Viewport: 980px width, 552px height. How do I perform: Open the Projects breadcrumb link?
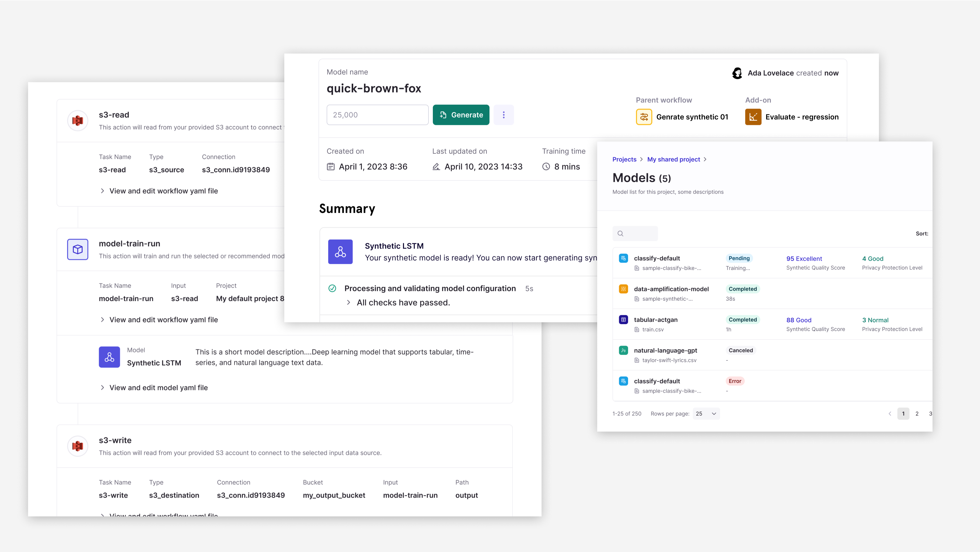624,159
